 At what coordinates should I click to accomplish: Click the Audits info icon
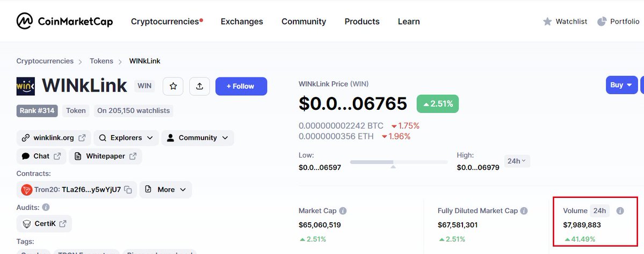pos(46,207)
